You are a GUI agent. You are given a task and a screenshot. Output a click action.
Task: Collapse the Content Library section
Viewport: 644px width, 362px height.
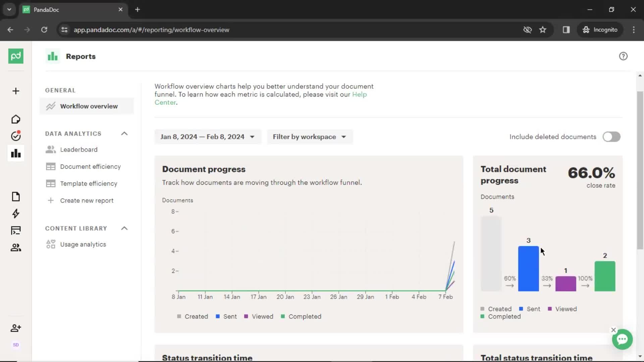(124, 228)
